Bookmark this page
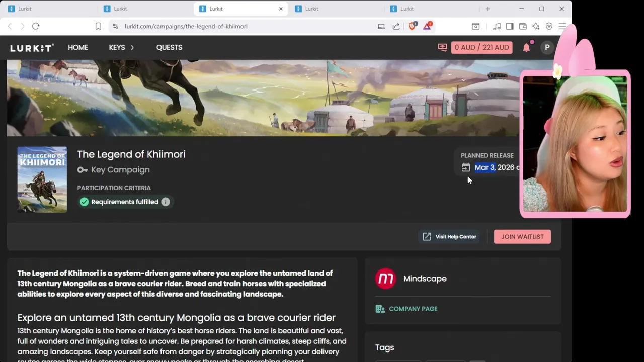This screenshot has width=644, height=362. click(x=98, y=26)
